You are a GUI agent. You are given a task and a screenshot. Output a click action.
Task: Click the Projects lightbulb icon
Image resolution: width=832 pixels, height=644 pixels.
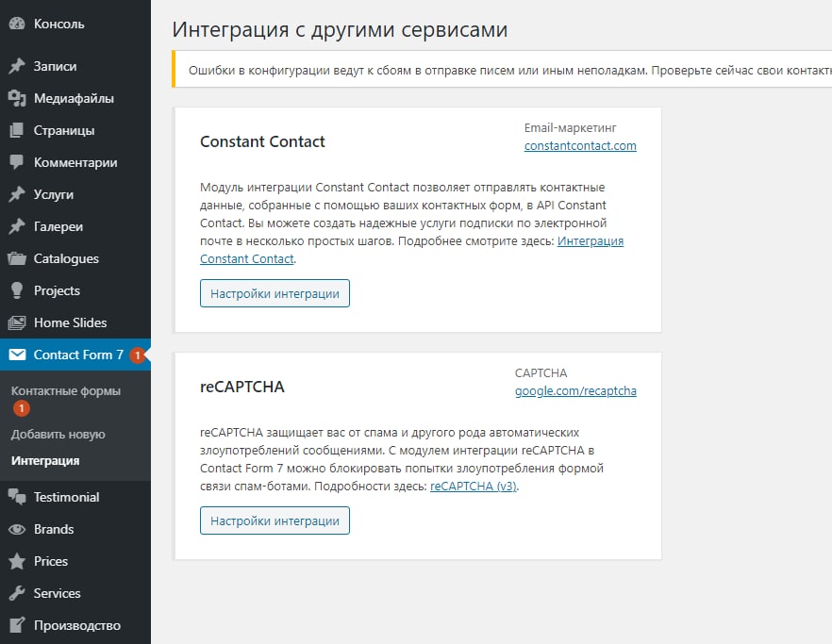(x=16, y=291)
